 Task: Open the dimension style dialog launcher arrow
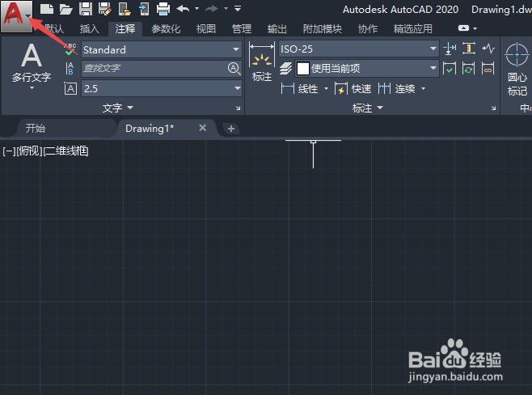(493, 108)
